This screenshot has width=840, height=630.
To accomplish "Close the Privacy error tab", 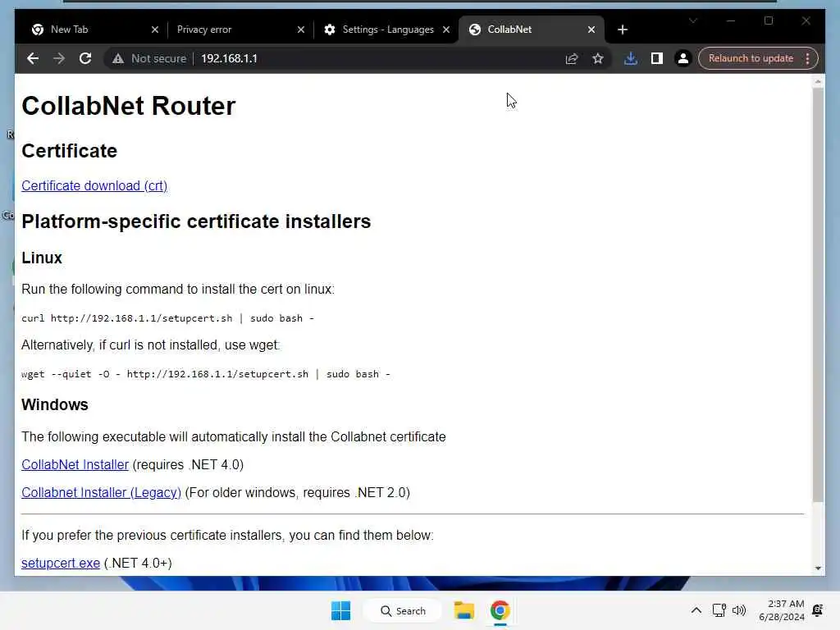I will (x=300, y=30).
